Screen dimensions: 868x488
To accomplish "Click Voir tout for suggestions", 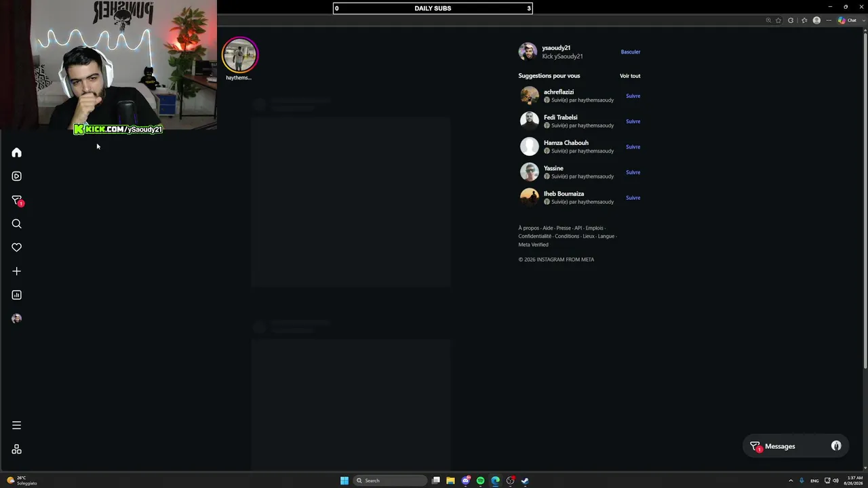I will coord(630,76).
